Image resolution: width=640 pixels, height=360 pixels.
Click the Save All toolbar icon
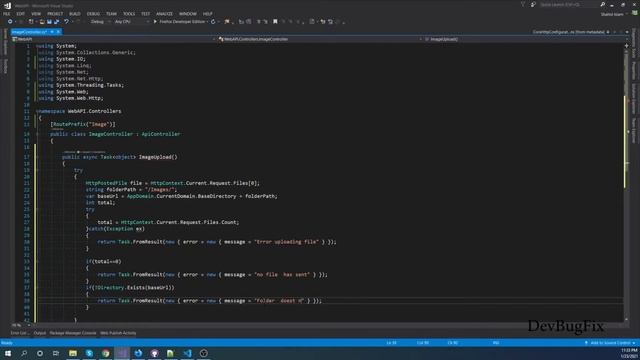tap(56, 22)
